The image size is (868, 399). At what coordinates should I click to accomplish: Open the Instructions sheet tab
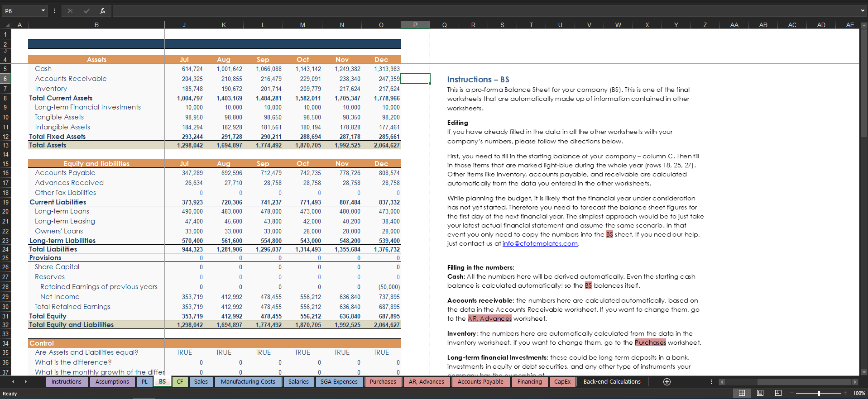coord(67,382)
